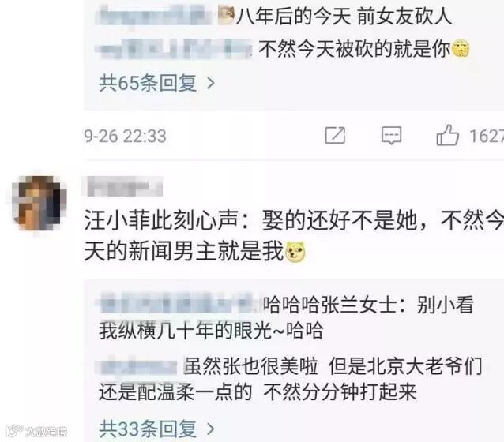Image resolution: width=504 pixels, height=442 pixels.
Task: Tap the like count 1627
Action: 486,137
